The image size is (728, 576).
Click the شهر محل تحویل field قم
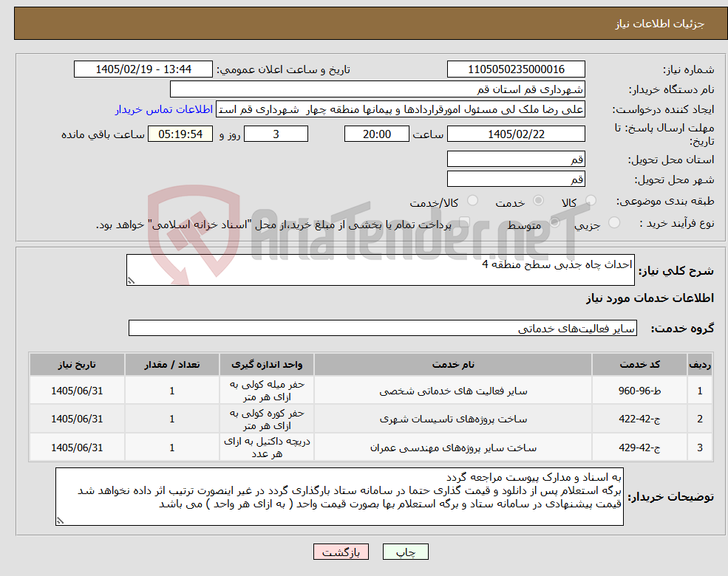(516, 179)
